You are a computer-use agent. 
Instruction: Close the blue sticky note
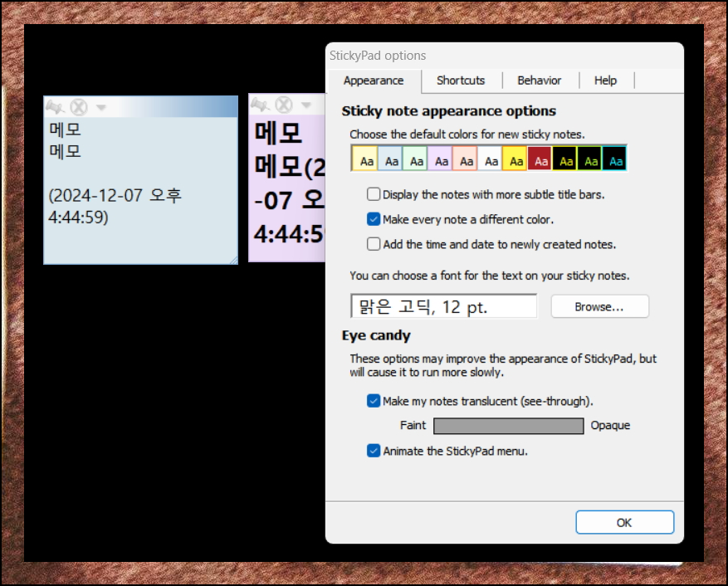click(x=79, y=107)
